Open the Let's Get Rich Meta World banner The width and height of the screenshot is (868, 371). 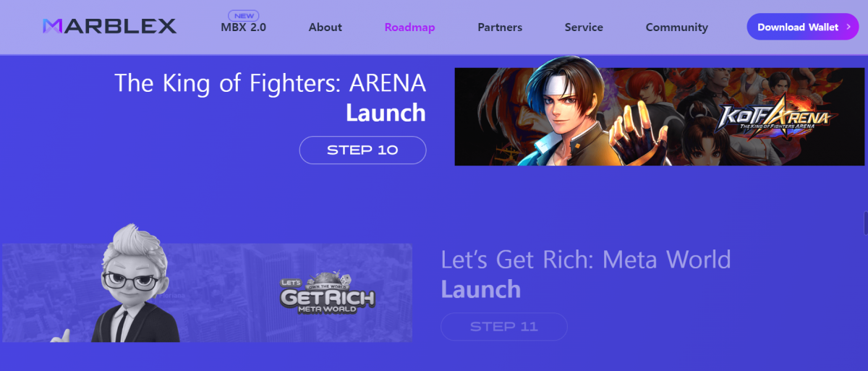(207, 293)
